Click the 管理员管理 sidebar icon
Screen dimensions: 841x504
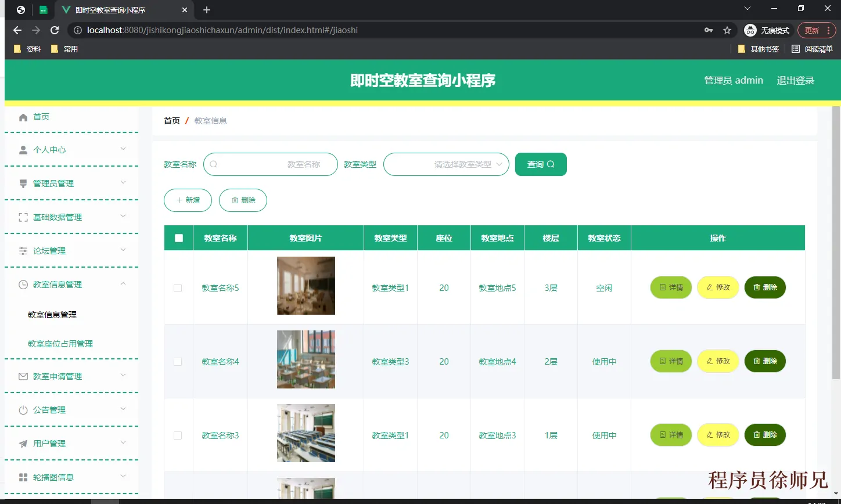tap(23, 183)
